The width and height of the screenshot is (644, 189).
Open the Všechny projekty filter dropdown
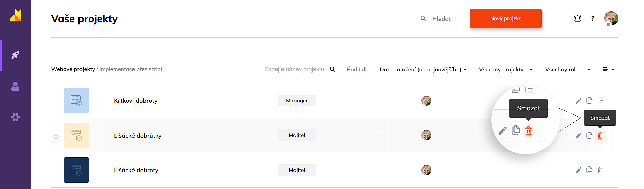[505, 69]
